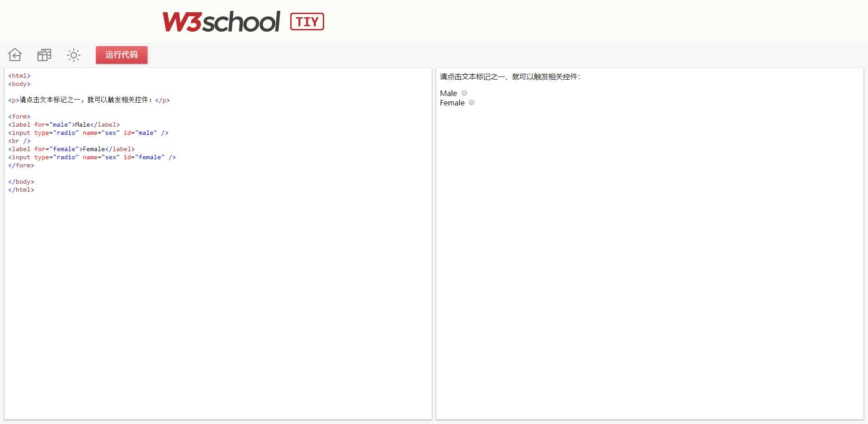Click the </html> closing tag line

[x=21, y=190]
